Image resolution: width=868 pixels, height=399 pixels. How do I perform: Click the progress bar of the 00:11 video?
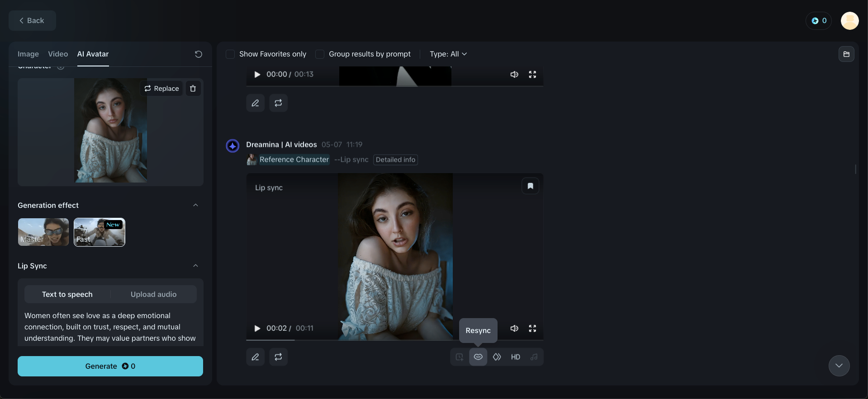pos(395,340)
